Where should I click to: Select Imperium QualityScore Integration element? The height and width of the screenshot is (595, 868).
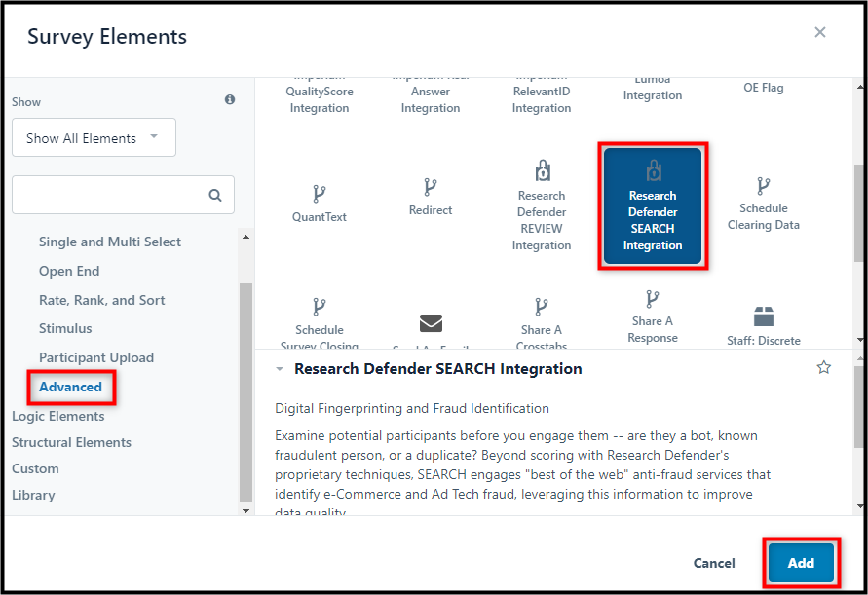(x=319, y=95)
